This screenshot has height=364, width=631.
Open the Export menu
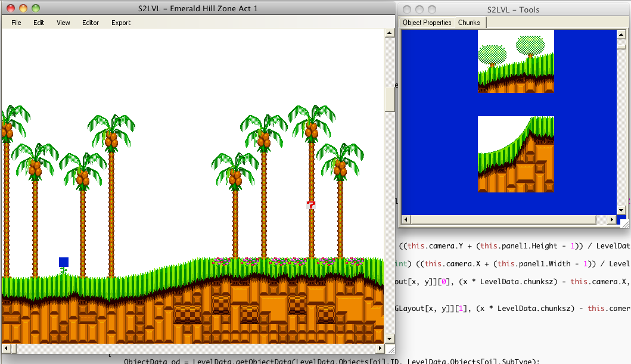click(121, 23)
